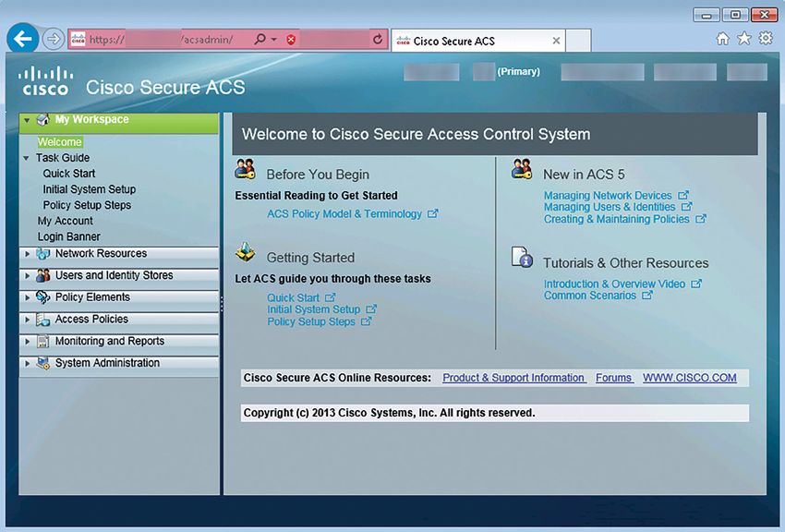This screenshot has width=785, height=532.
Task: Click the Cisco favicon in address bar
Action: pos(78,39)
